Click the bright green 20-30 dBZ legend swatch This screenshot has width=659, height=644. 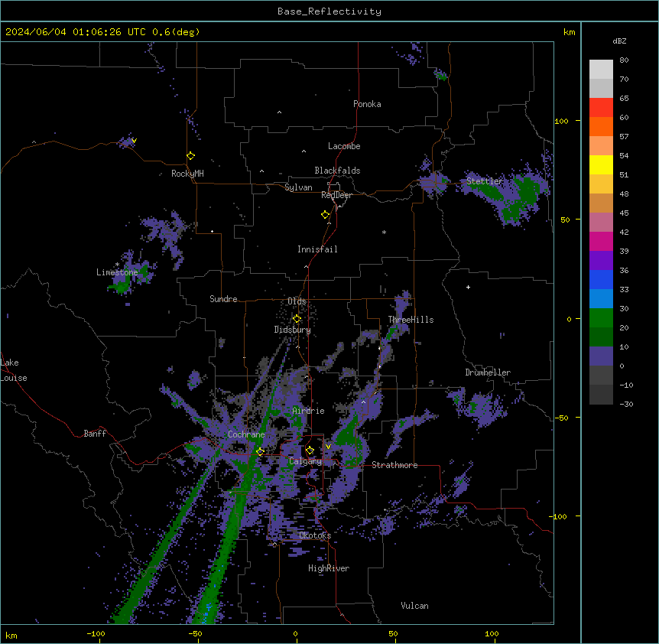pyautogui.click(x=601, y=318)
